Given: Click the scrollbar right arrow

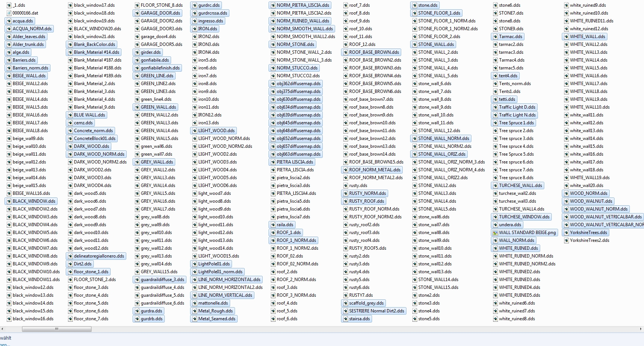Looking at the screenshot, I should coord(641,329).
